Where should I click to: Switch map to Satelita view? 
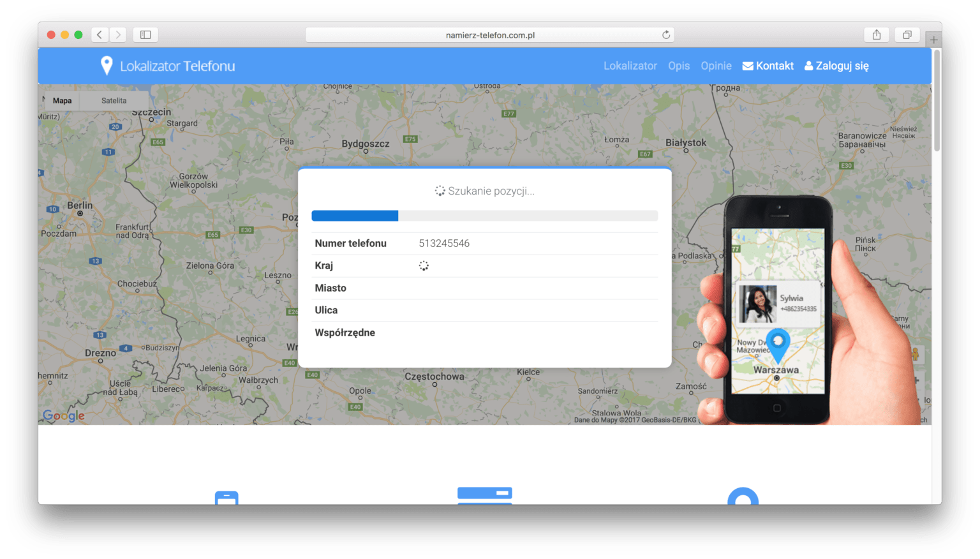click(x=114, y=101)
